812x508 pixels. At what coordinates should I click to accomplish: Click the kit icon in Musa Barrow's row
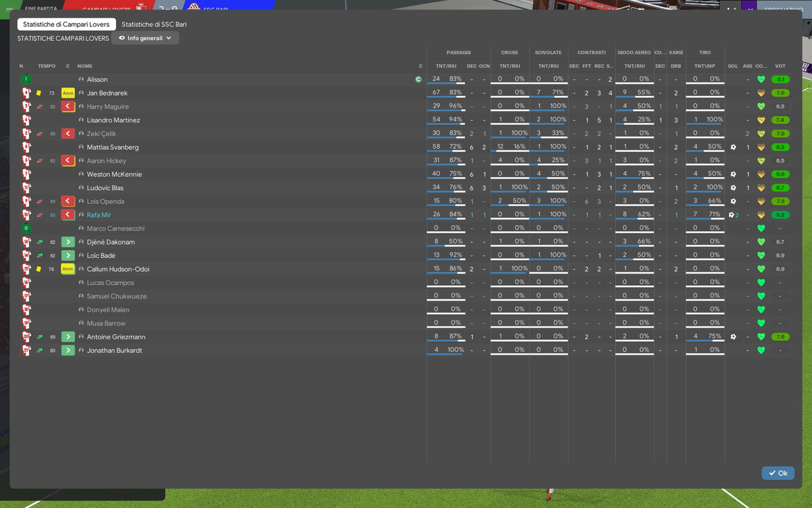coord(26,323)
